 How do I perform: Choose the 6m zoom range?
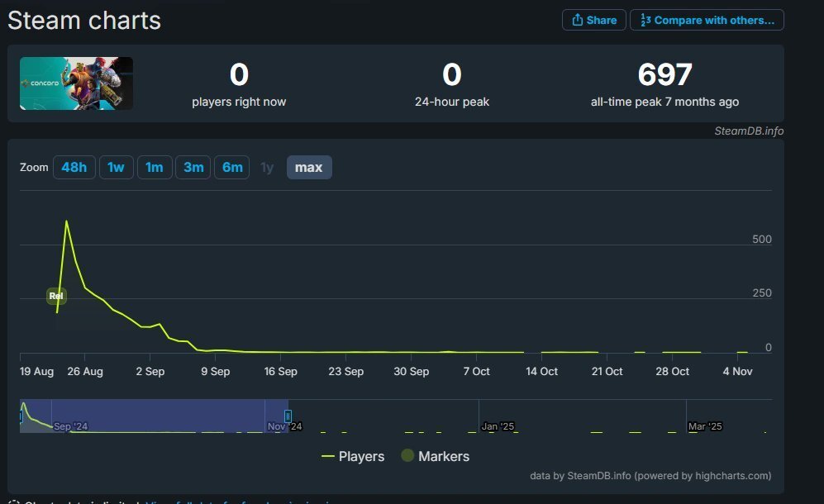tap(232, 168)
